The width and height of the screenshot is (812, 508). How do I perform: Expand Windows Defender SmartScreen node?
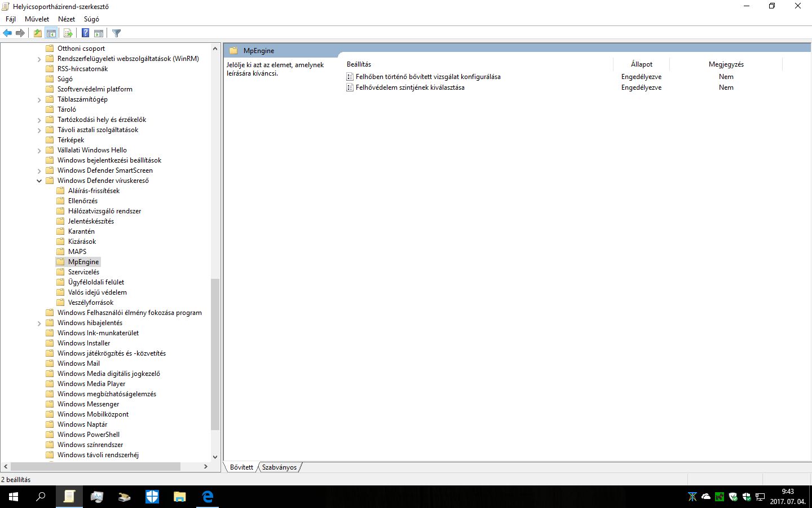point(39,170)
